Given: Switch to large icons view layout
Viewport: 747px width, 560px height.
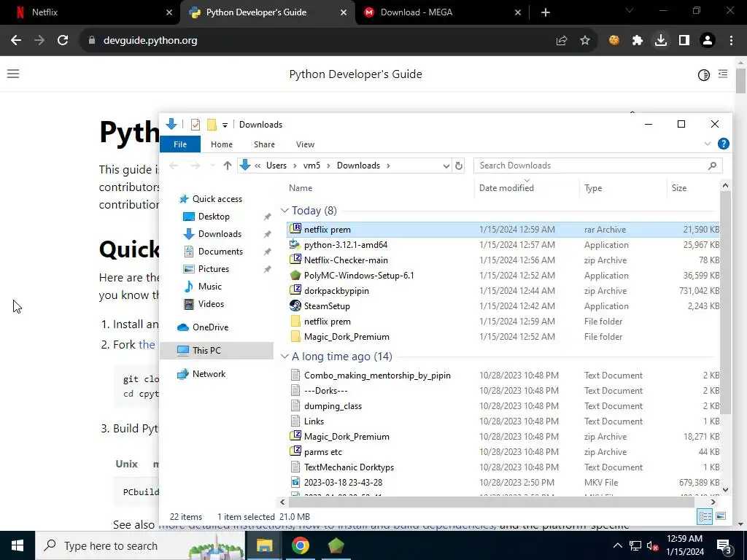Looking at the screenshot, I should (721, 516).
